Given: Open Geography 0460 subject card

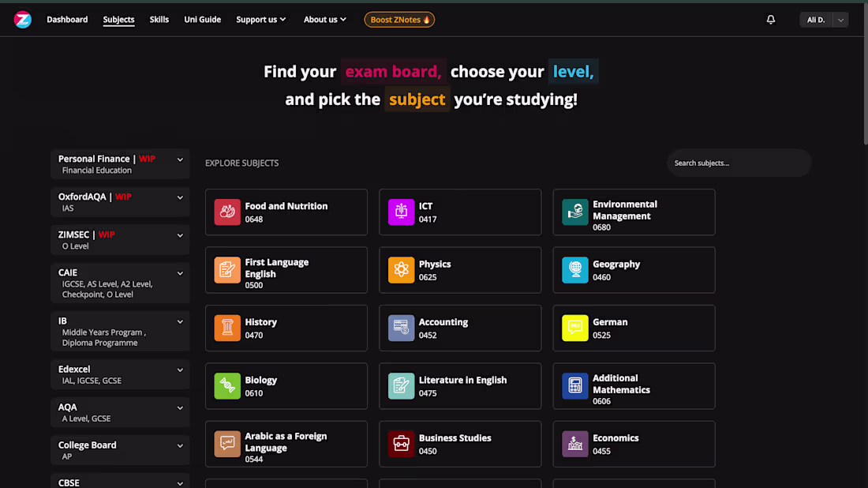Looking at the screenshot, I should (634, 270).
